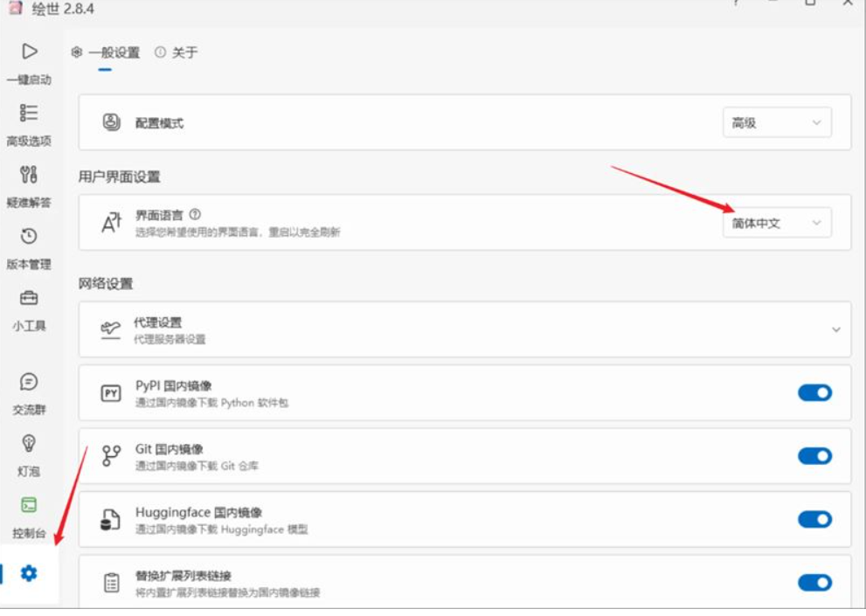Toggle Huggingface 国内镜像 switch
This screenshot has width=866, height=616.
point(814,520)
